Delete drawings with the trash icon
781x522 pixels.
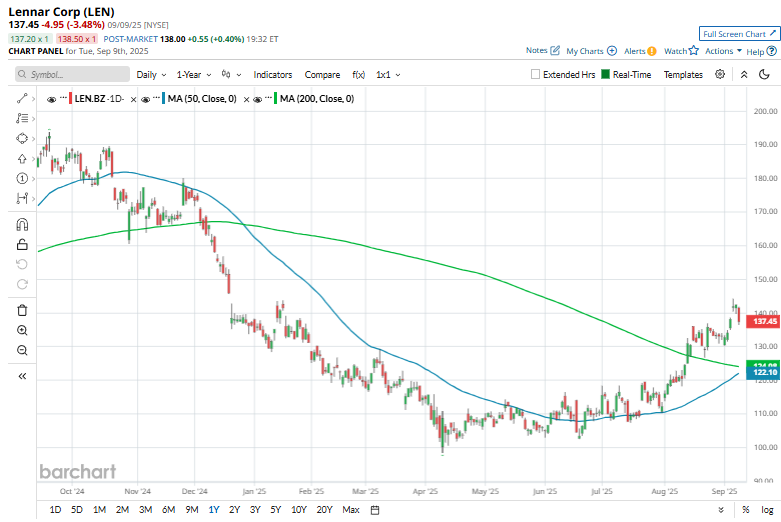click(x=22, y=310)
